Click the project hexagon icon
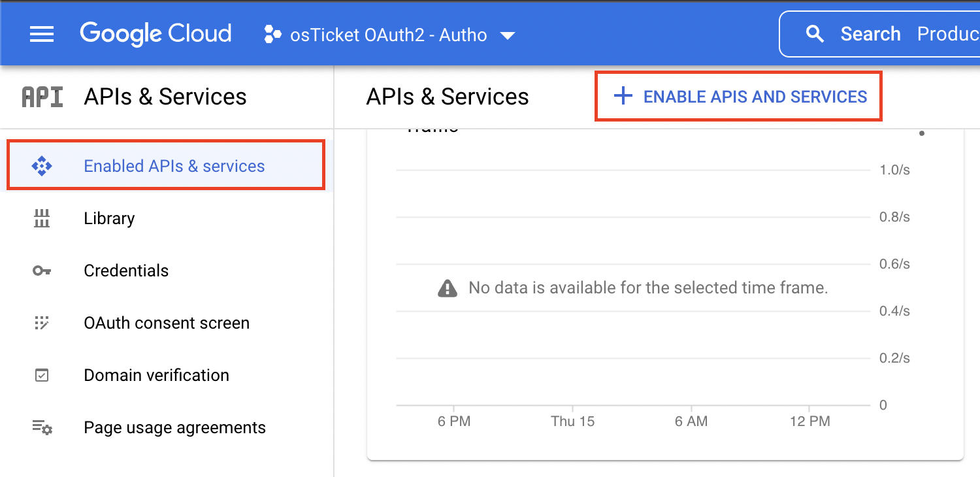980x477 pixels. 272,35
